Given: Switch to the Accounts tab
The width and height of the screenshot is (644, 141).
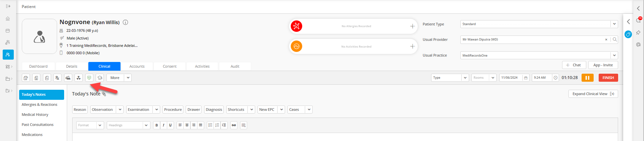Looking at the screenshot, I should 137,66.
